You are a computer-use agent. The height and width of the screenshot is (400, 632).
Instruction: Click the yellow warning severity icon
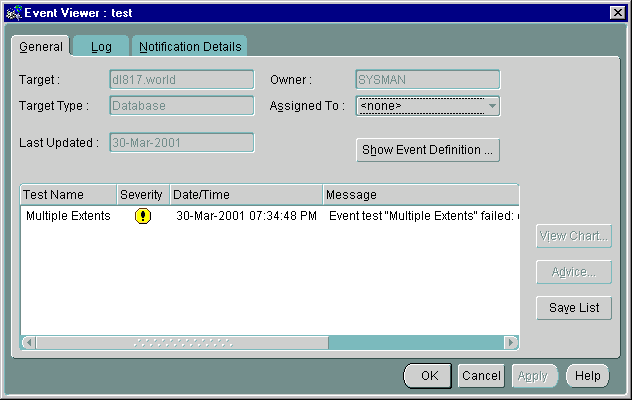(143, 216)
